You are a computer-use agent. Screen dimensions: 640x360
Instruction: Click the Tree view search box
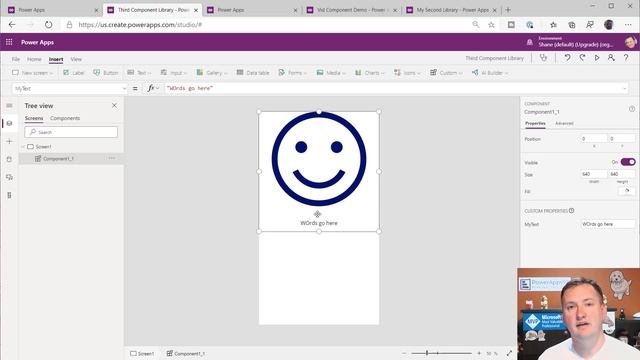tap(71, 132)
